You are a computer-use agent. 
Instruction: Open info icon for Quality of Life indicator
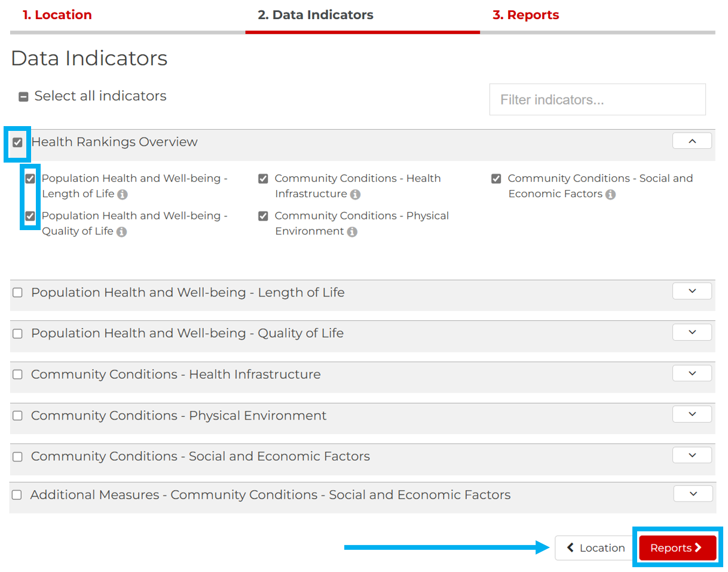[121, 232]
